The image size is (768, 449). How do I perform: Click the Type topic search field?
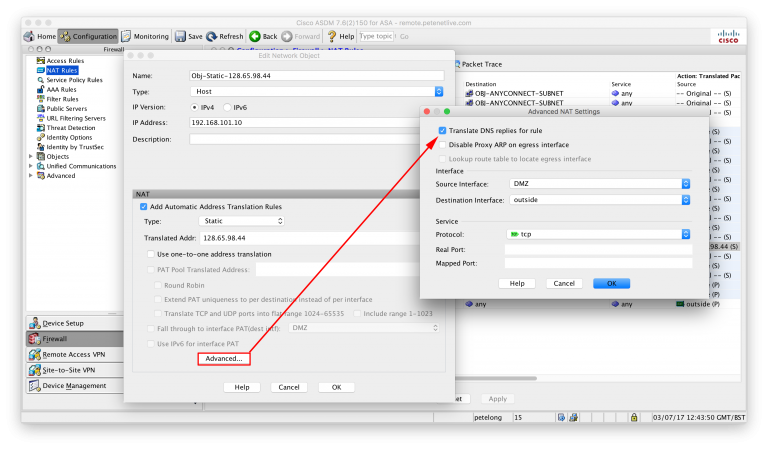[376, 36]
